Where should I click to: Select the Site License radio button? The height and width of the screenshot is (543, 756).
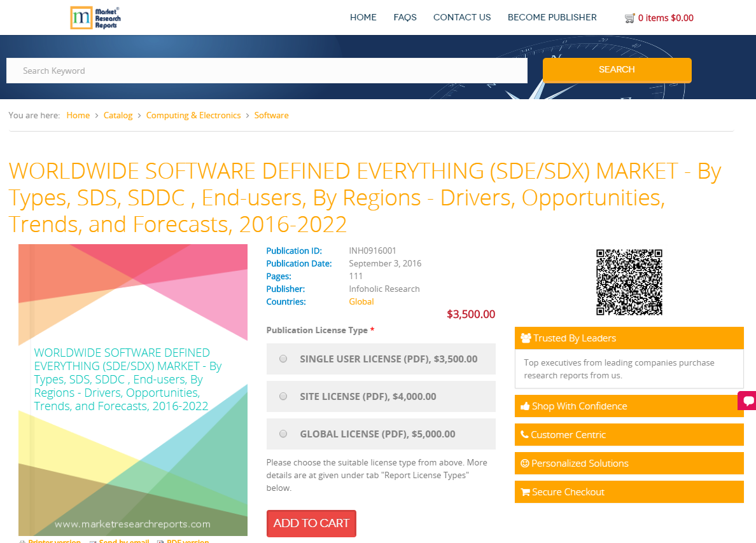(x=283, y=397)
